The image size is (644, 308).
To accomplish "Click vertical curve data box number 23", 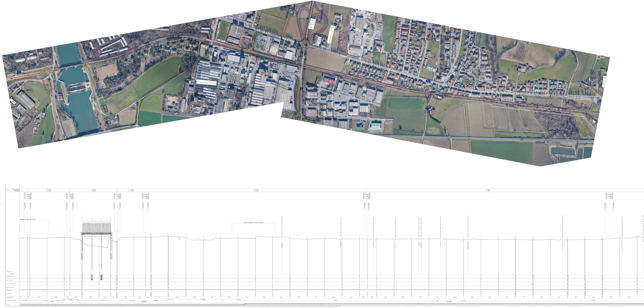I will point(70,196).
